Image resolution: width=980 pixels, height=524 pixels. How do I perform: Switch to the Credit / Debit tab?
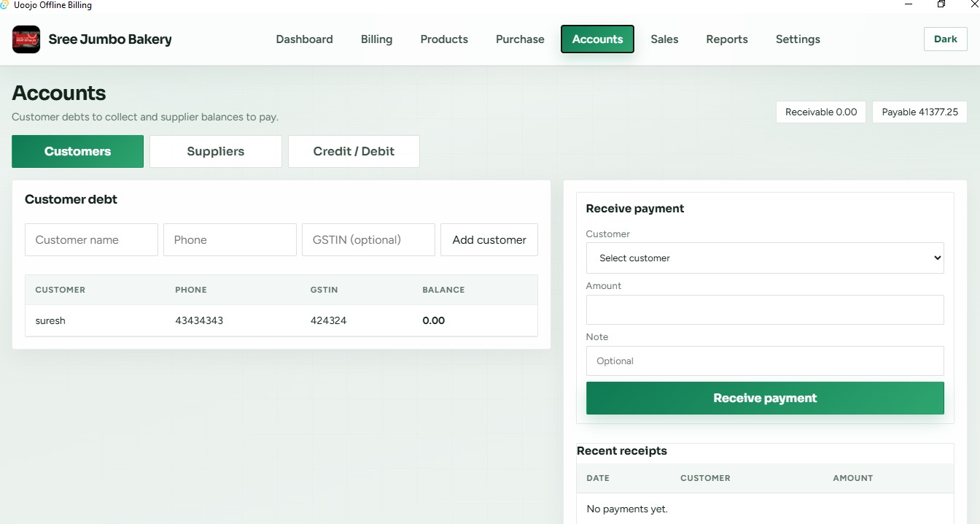coord(354,152)
